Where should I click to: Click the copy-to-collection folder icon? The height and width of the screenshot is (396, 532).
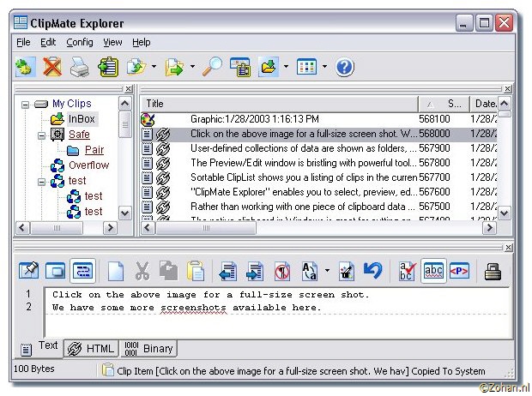coord(136,67)
